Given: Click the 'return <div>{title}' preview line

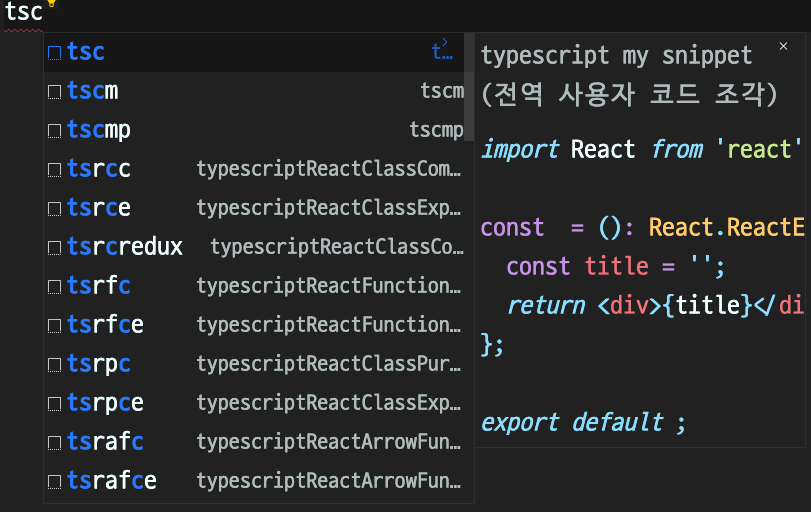Looking at the screenshot, I should (655, 306).
